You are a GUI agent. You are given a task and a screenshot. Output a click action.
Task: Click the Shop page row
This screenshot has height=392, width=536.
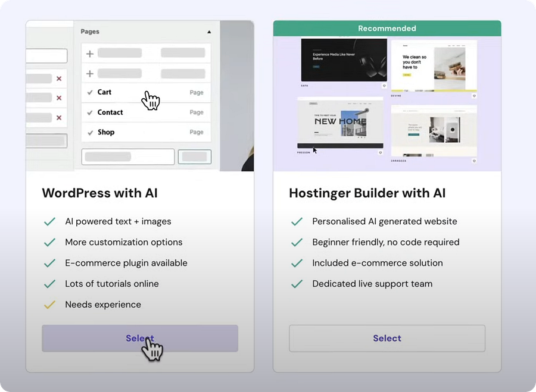(x=146, y=132)
